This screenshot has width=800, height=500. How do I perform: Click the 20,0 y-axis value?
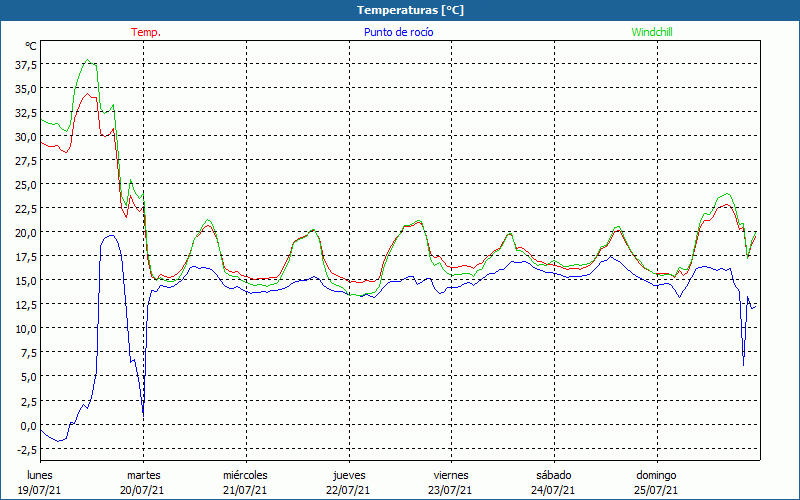pos(26,233)
